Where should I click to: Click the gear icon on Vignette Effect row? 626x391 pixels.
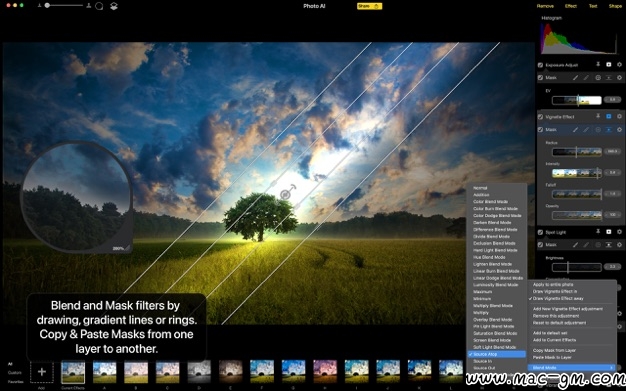[619, 117]
